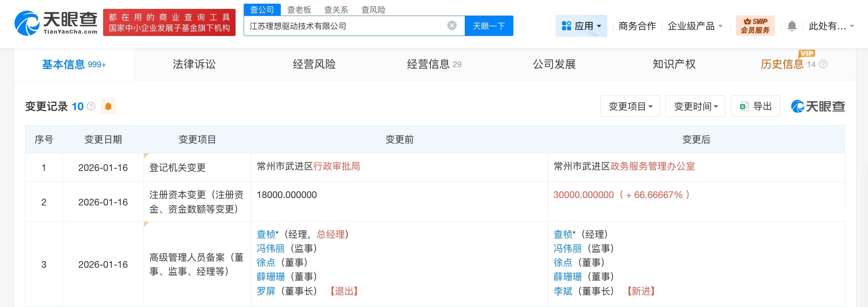The height and width of the screenshot is (307, 868).
Task: Expand 企业级产品 menu
Action: pyautogui.click(x=695, y=26)
